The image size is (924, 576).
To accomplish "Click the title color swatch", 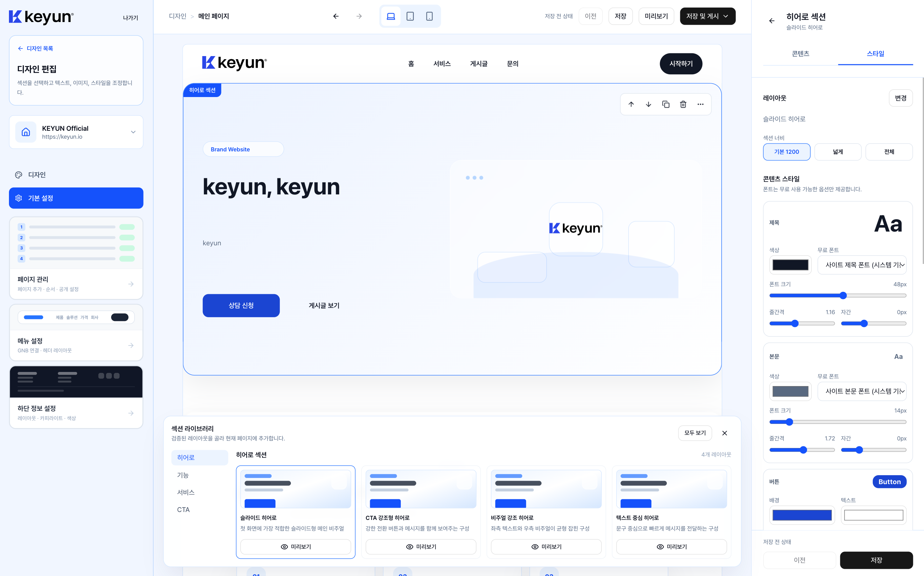I will (x=790, y=265).
